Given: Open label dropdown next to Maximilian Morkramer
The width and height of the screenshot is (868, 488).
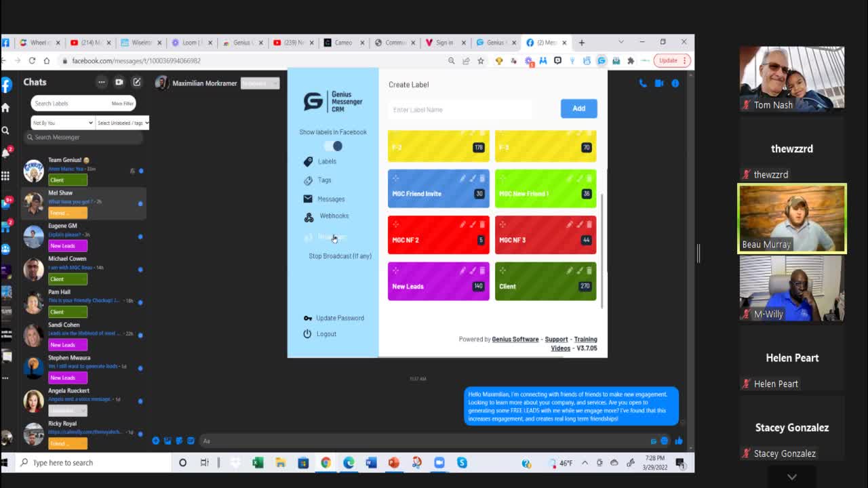Looking at the screenshot, I should tap(260, 83).
